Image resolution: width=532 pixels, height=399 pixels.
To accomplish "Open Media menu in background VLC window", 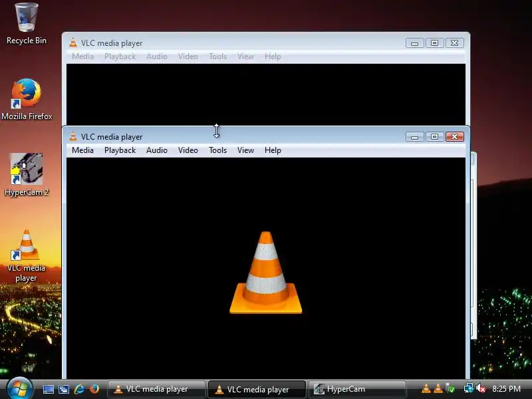I will coord(82,57).
